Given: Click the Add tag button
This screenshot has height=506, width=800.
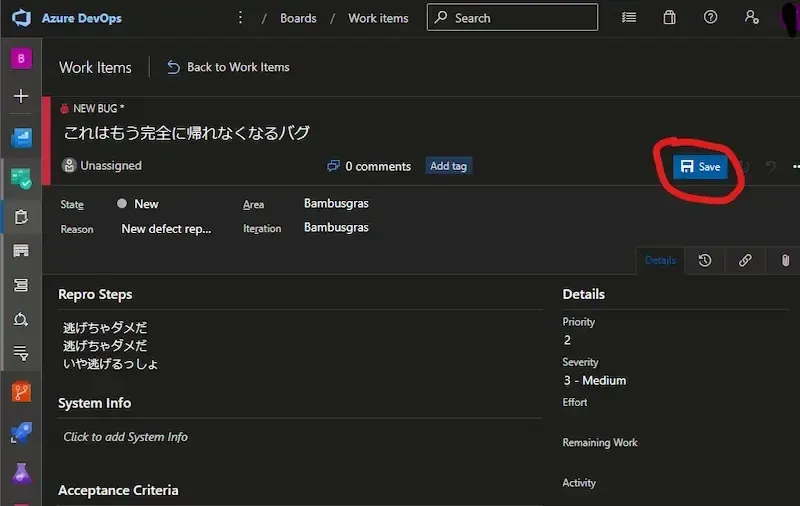Looking at the screenshot, I should tap(448, 166).
